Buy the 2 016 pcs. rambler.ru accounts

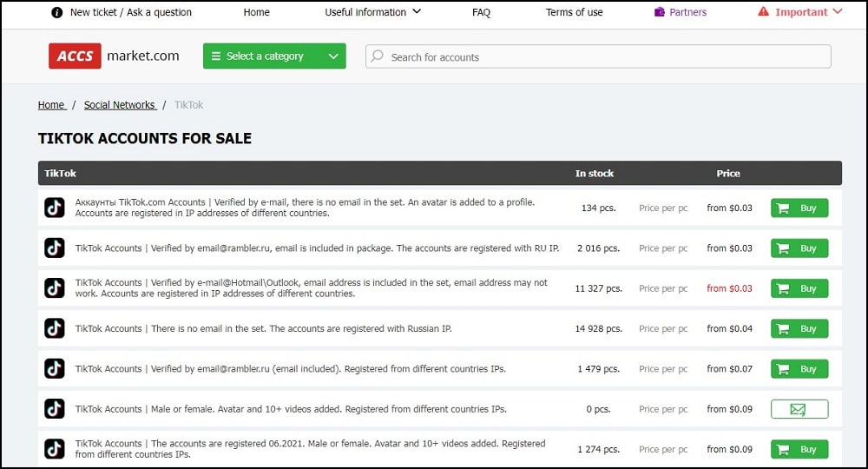point(799,248)
